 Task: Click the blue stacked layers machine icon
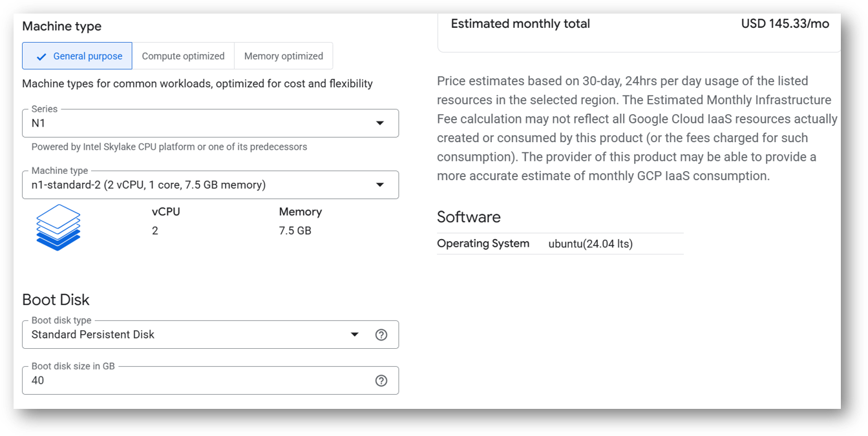58,227
